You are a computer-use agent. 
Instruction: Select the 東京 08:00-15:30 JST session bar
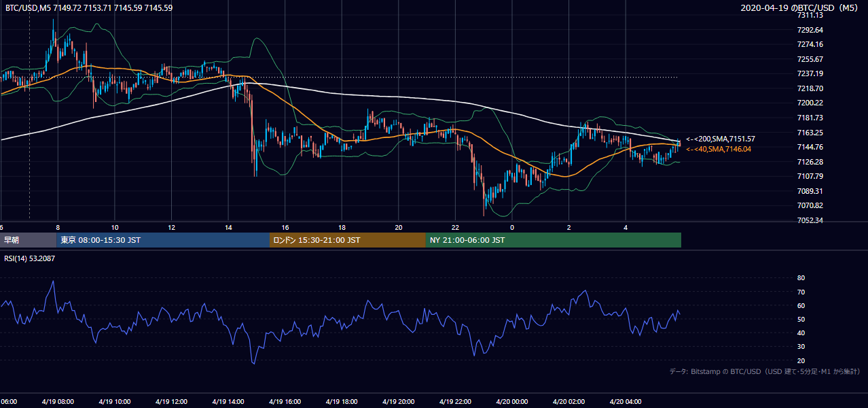point(163,240)
